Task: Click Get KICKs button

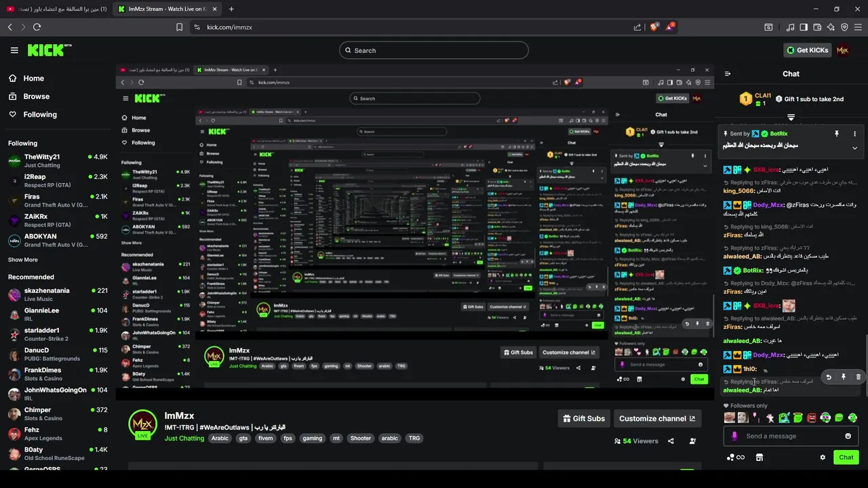Action: point(806,50)
